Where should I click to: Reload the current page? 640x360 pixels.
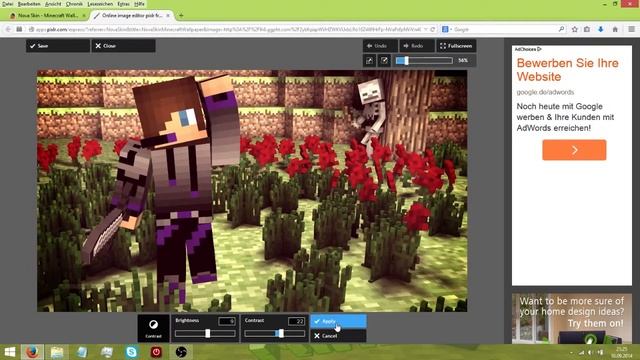click(433, 29)
